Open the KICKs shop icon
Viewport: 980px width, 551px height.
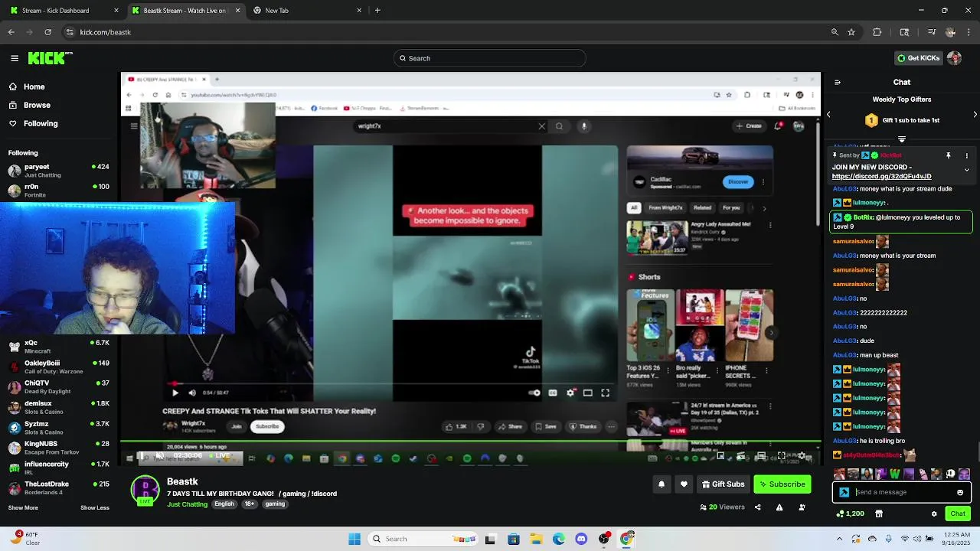coord(879,514)
